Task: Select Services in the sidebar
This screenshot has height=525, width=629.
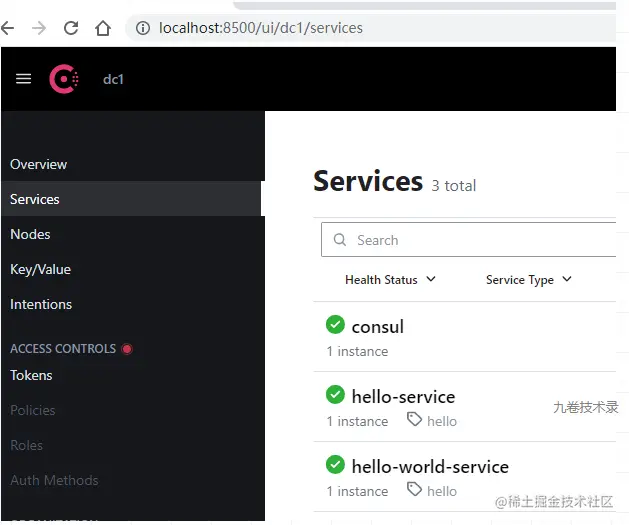Action: [x=131, y=199]
